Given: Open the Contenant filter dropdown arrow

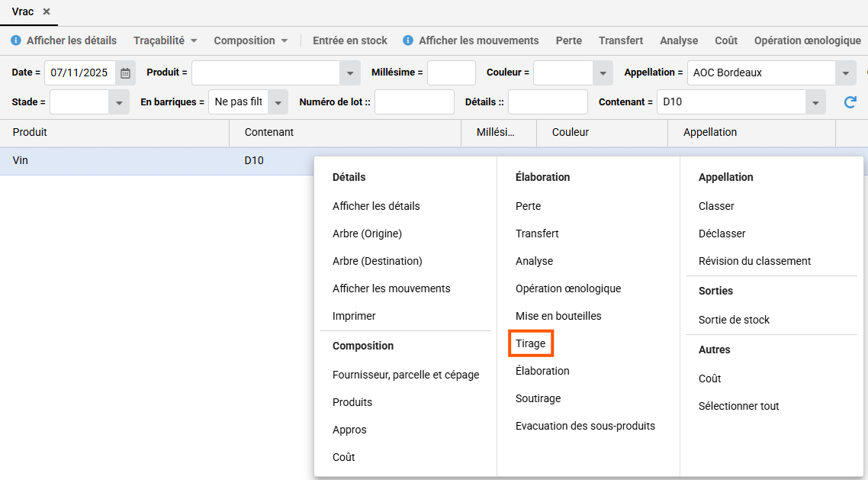Looking at the screenshot, I should (x=816, y=102).
